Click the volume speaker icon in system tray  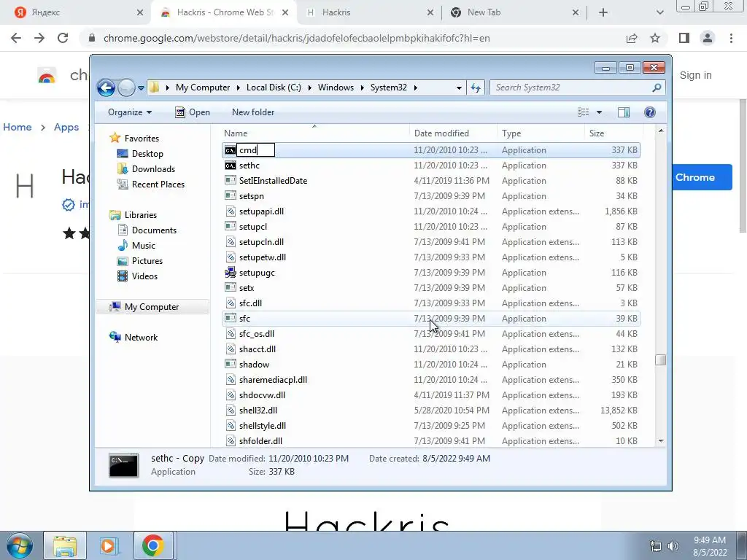coord(673,546)
